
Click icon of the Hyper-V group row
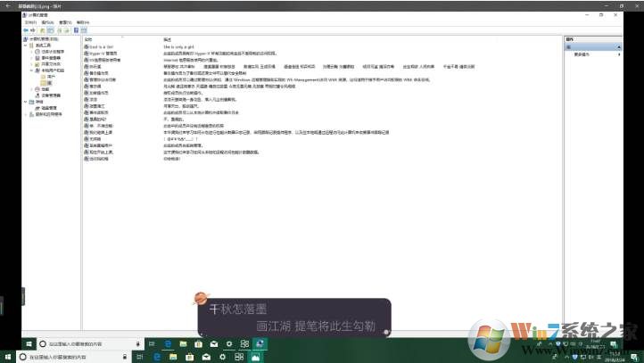coord(87,54)
